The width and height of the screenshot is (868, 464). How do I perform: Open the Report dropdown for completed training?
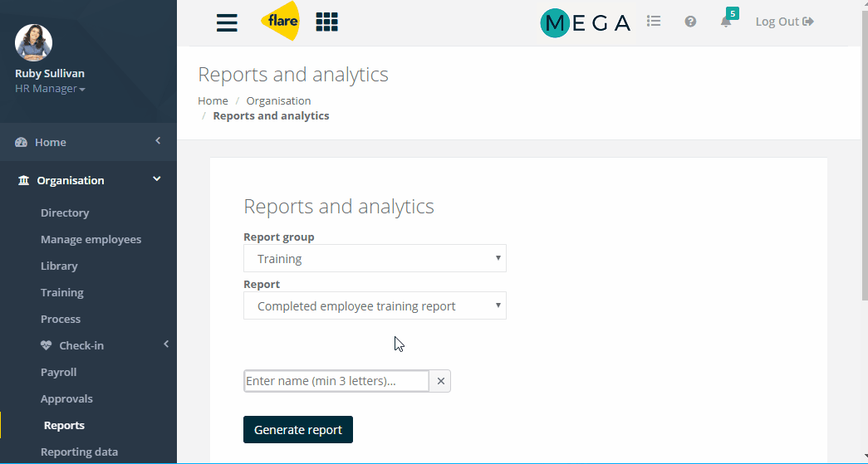[x=375, y=305]
